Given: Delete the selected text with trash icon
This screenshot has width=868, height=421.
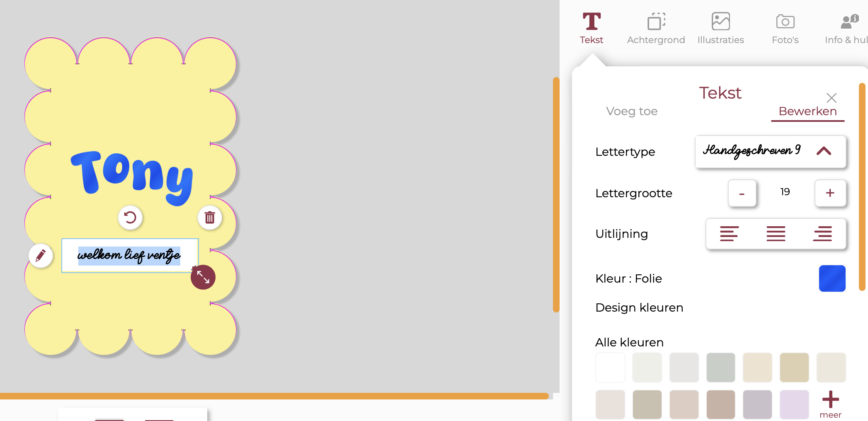Looking at the screenshot, I should [210, 218].
